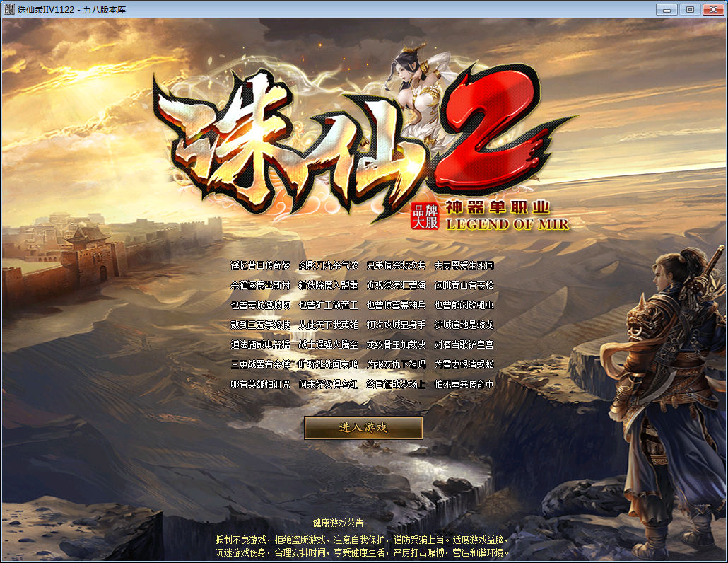728x563 pixels.
Task: Select the text 旷野处处闻哀鸿
Action: click(x=328, y=365)
